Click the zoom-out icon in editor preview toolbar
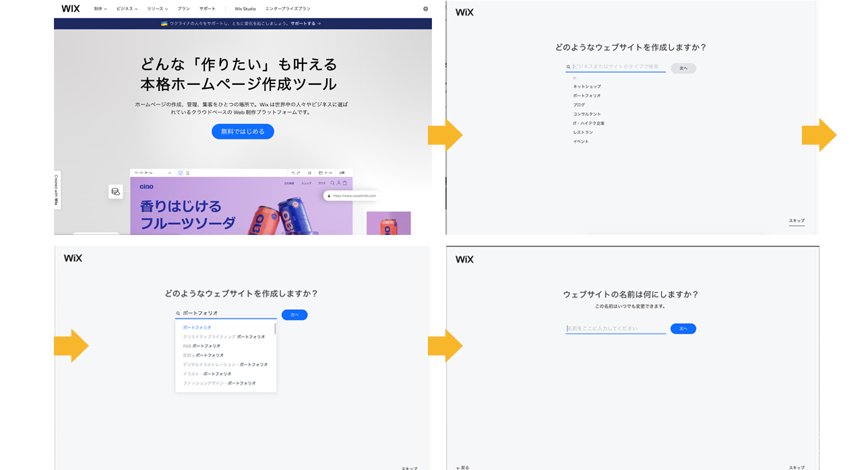The height and width of the screenshot is (470, 868). pos(309,173)
